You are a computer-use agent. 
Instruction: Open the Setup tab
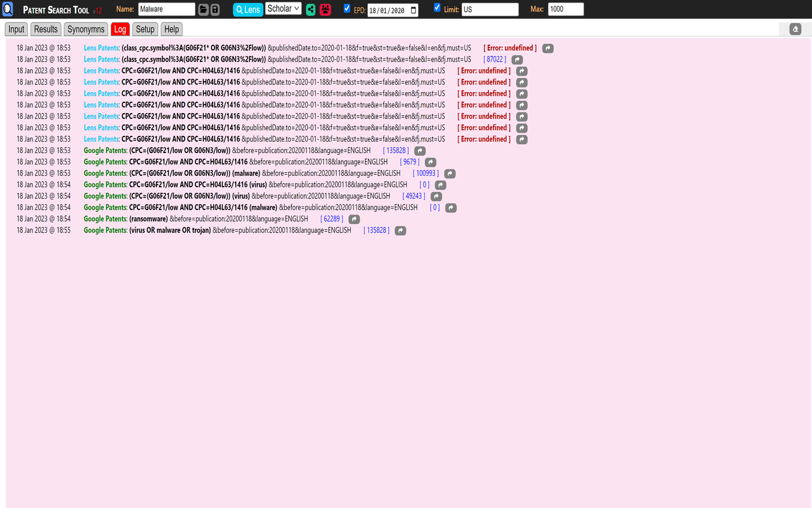click(x=145, y=29)
